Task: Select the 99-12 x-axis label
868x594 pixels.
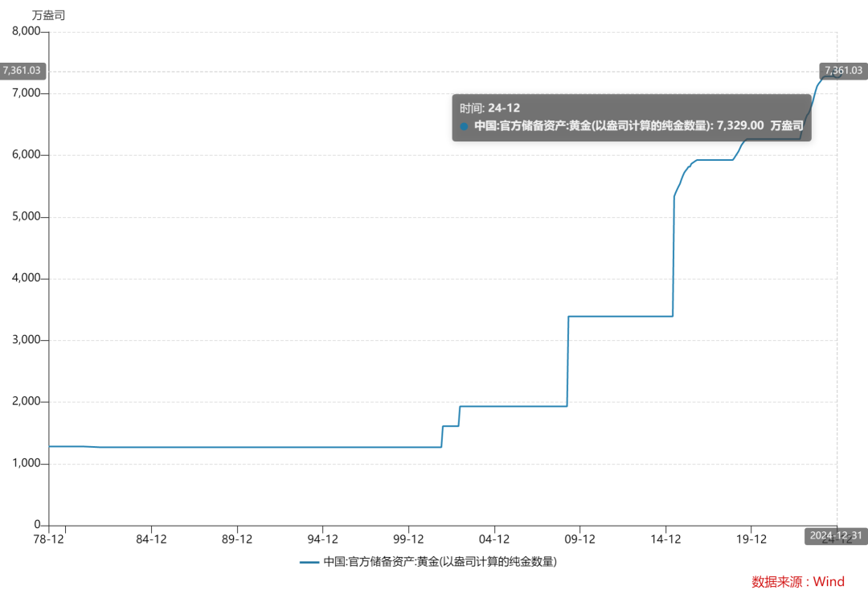Action: click(x=410, y=539)
